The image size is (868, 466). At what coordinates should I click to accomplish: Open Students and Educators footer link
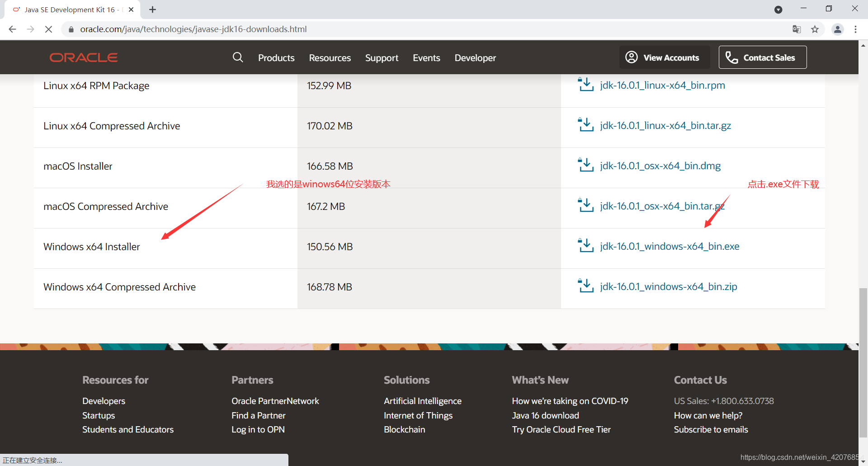128,429
